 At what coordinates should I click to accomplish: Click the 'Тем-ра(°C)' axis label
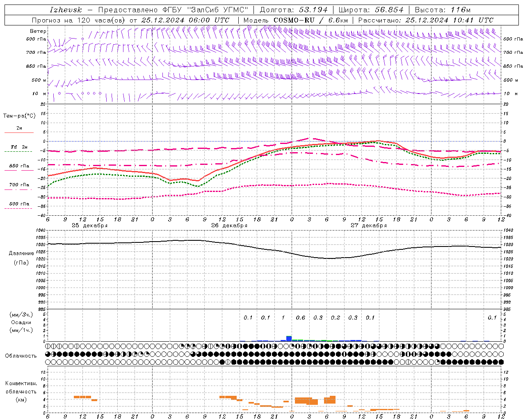coord(19,116)
